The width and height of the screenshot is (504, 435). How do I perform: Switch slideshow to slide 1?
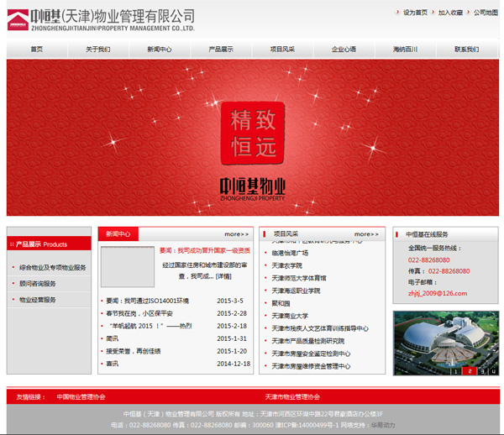pyautogui.click(x=455, y=371)
